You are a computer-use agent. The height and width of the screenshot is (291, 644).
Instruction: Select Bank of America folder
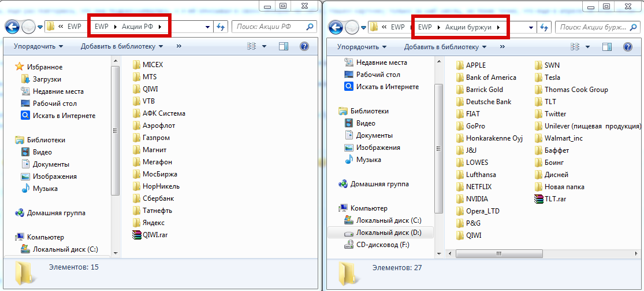coord(486,78)
